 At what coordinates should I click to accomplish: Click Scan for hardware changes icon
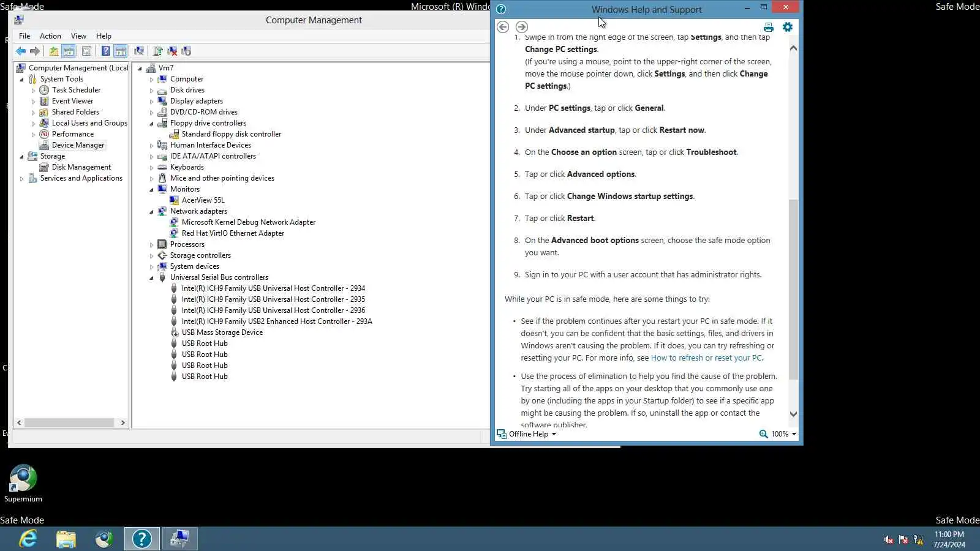tap(139, 51)
